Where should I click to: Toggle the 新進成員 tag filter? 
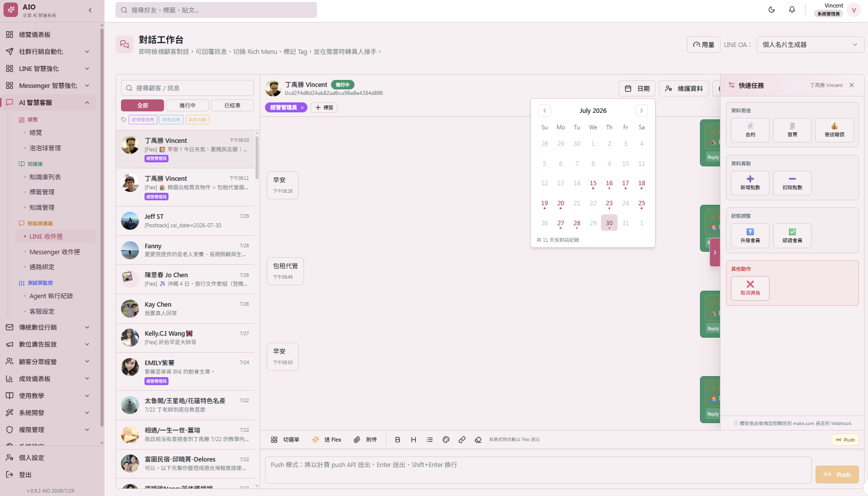(171, 119)
